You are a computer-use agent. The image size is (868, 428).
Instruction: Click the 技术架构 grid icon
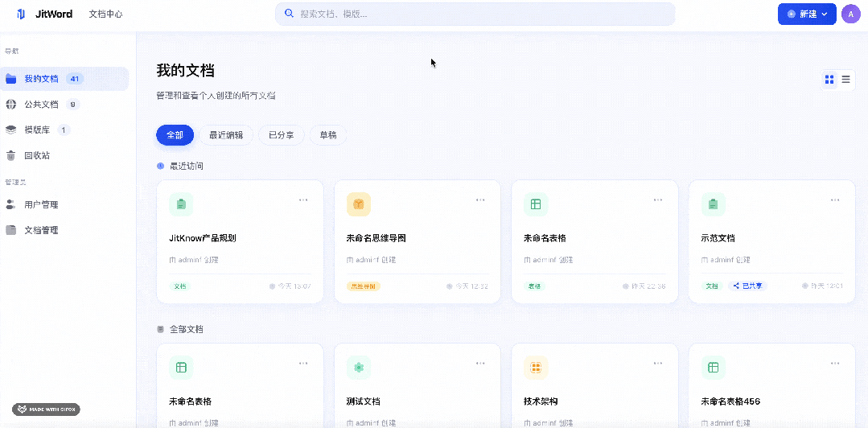[x=535, y=368]
